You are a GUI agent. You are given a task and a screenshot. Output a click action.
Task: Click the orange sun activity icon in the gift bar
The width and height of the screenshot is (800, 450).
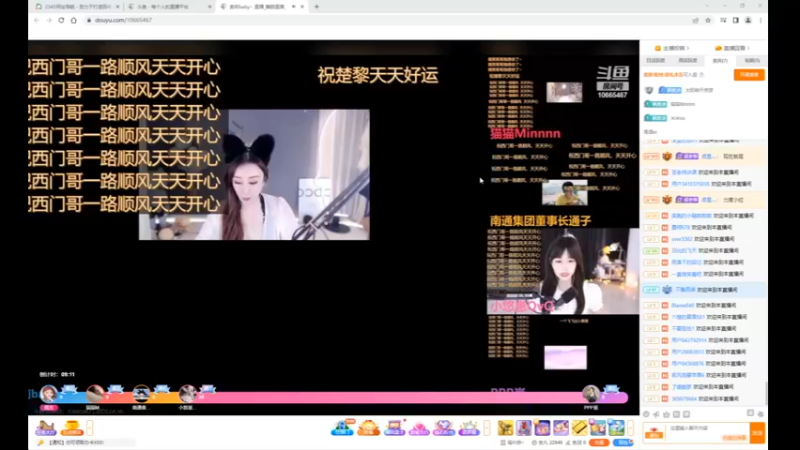pyautogui.click(x=368, y=428)
